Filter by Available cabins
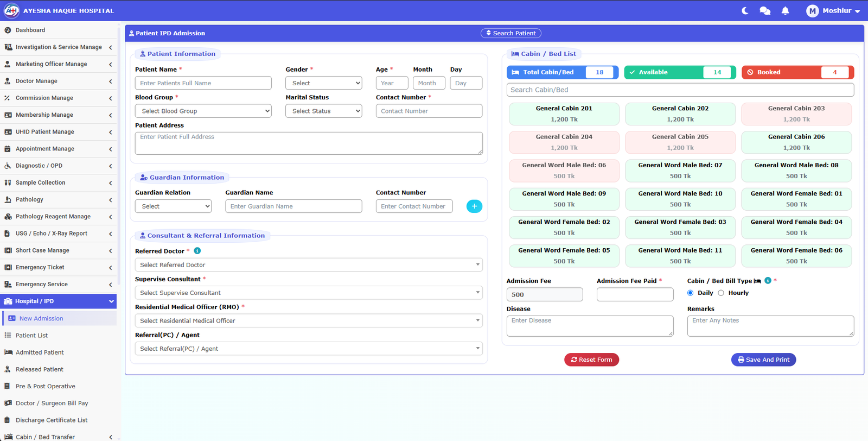Screen dimensions: 868x441 click(680, 72)
